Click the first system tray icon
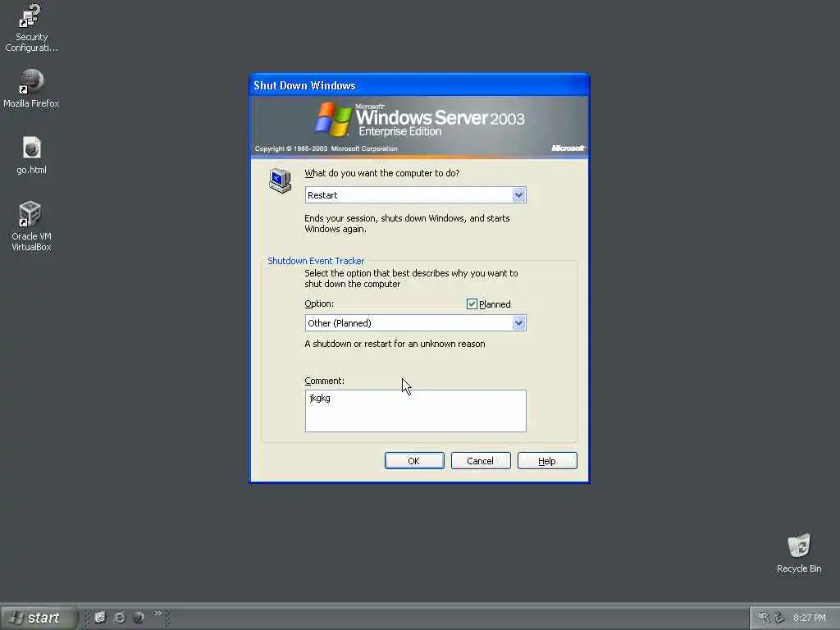The image size is (840, 630). tap(764, 618)
